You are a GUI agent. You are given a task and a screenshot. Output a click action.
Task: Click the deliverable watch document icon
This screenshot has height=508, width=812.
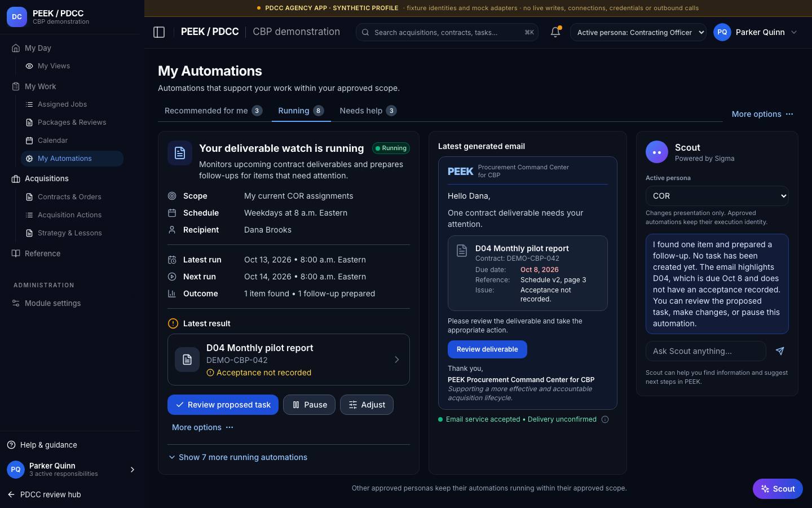[x=180, y=153]
